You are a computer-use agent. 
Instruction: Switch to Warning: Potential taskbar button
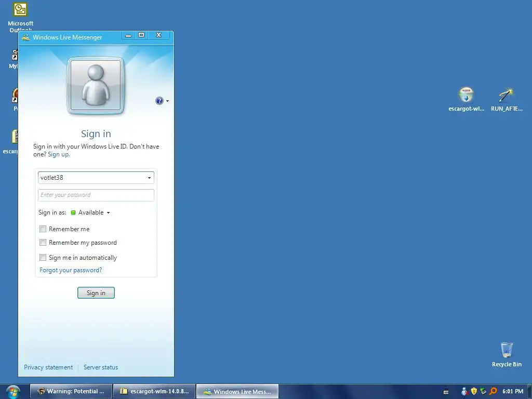point(71,391)
